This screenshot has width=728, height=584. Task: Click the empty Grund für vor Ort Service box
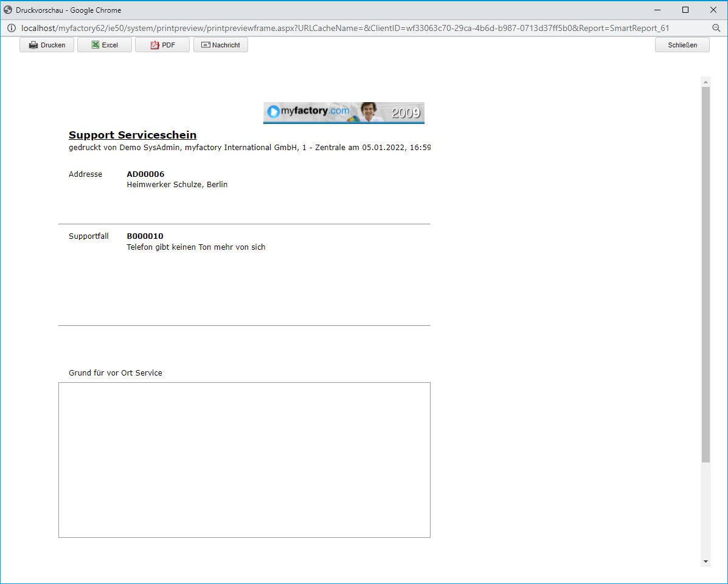pyautogui.click(x=244, y=460)
